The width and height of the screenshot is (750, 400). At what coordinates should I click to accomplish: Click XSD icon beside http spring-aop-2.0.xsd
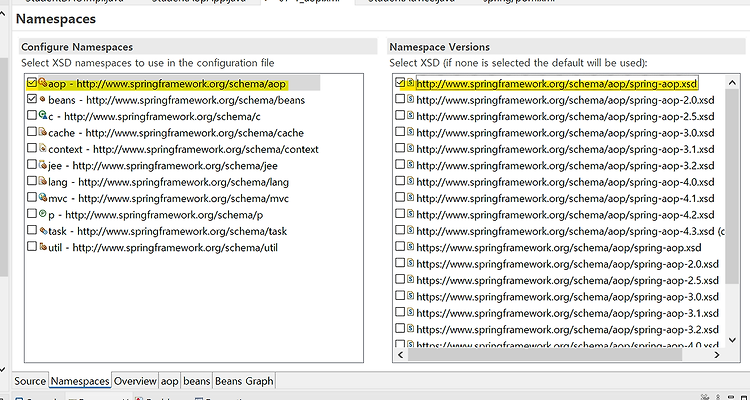click(x=410, y=99)
